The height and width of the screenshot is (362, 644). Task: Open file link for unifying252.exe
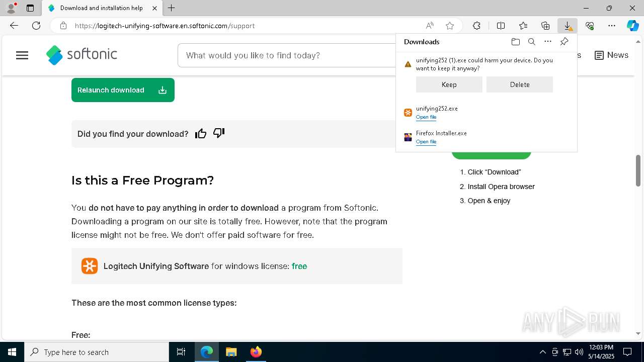point(426,117)
